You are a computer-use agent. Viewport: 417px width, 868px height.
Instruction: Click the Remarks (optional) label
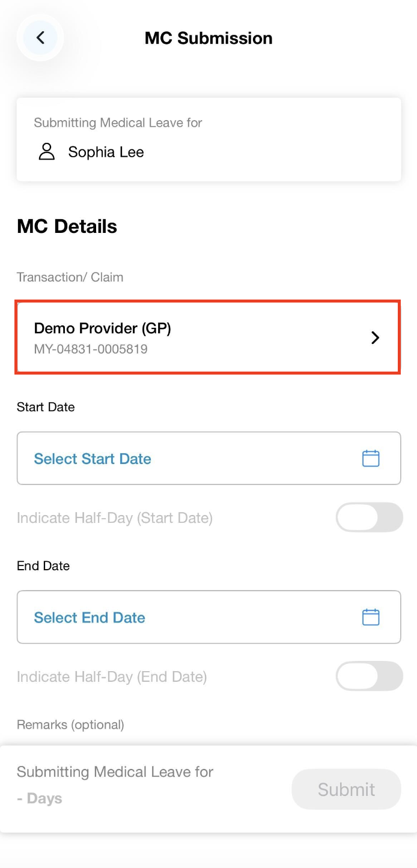tap(70, 725)
